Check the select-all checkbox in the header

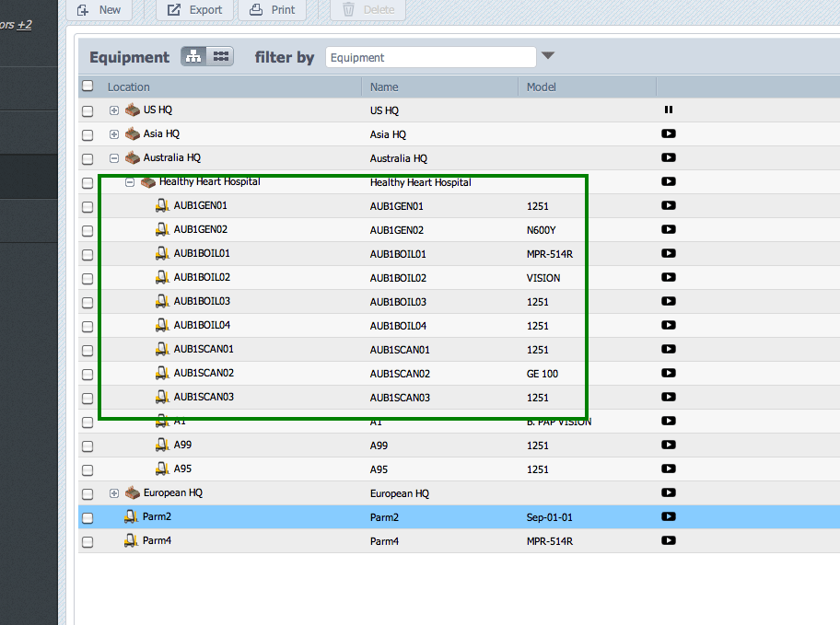click(x=87, y=85)
